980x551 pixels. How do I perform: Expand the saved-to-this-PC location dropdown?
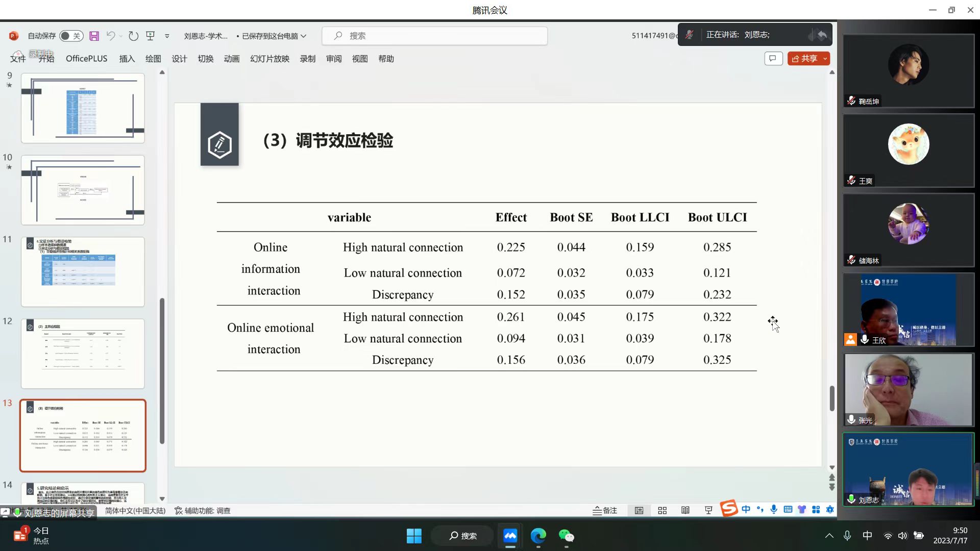(x=304, y=36)
